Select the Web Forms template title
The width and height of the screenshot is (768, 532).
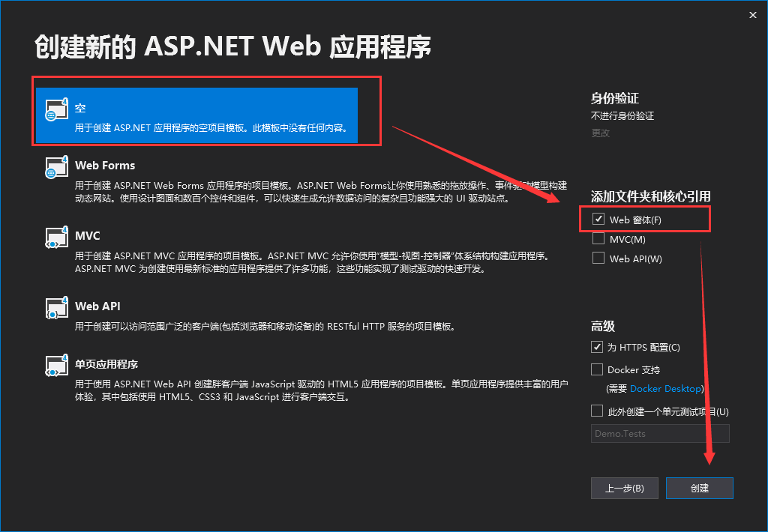105,166
